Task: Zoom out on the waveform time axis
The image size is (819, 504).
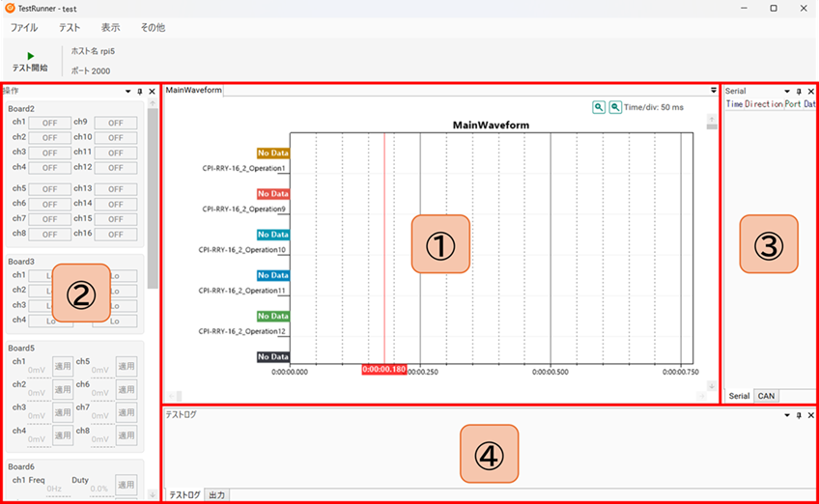Action: click(615, 107)
